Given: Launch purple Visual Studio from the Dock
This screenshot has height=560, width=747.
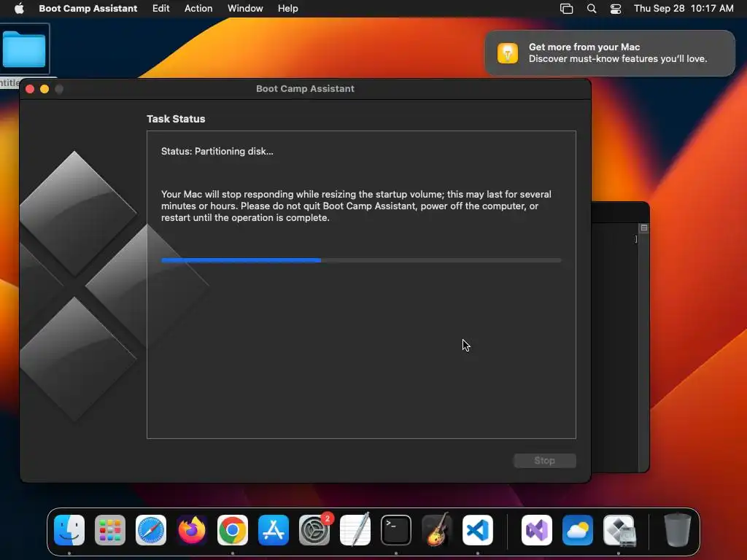Looking at the screenshot, I should (x=537, y=530).
